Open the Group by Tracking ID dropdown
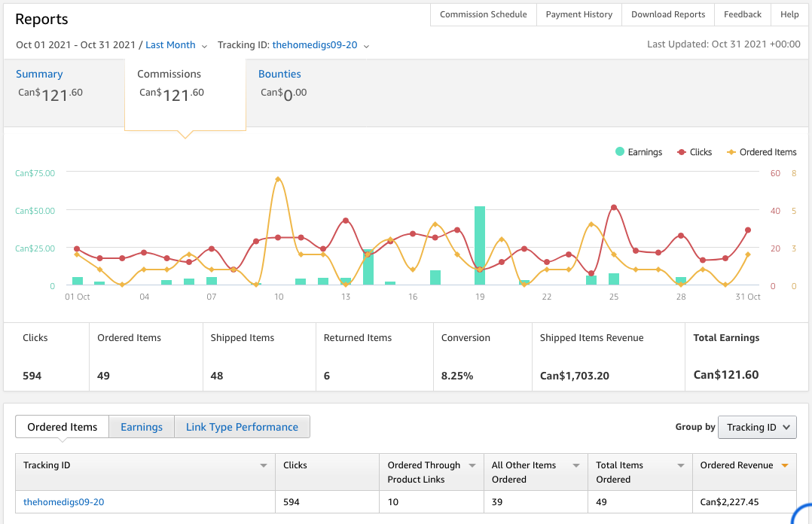 757,427
